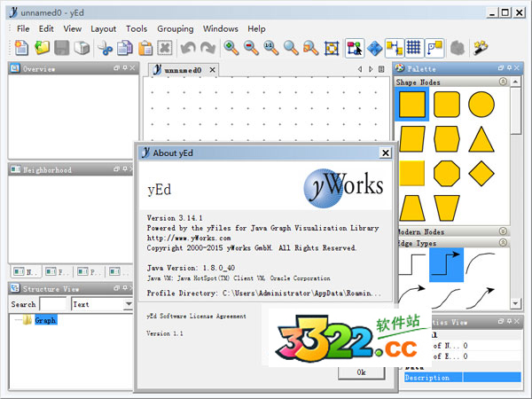The height and width of the screenshot is (399, 532).
Task: Select the Description property row
Action: (x=463, y=378)
